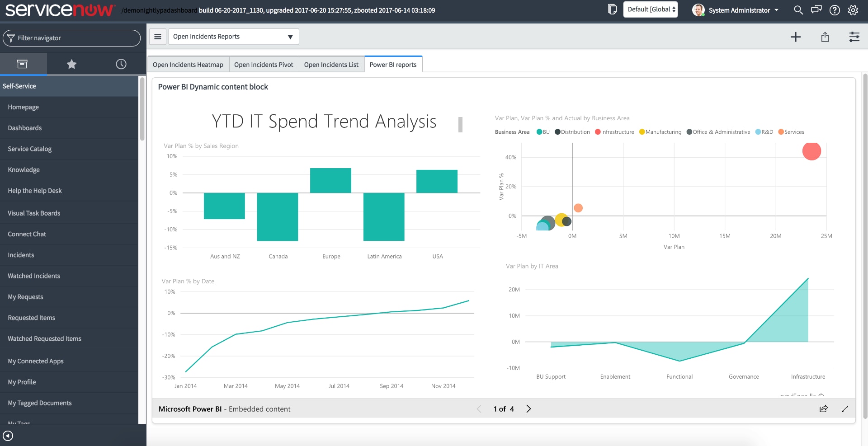
Task: Select the Office & Administrative legend item
Action: pyautogui.click(x=718, y=132)
